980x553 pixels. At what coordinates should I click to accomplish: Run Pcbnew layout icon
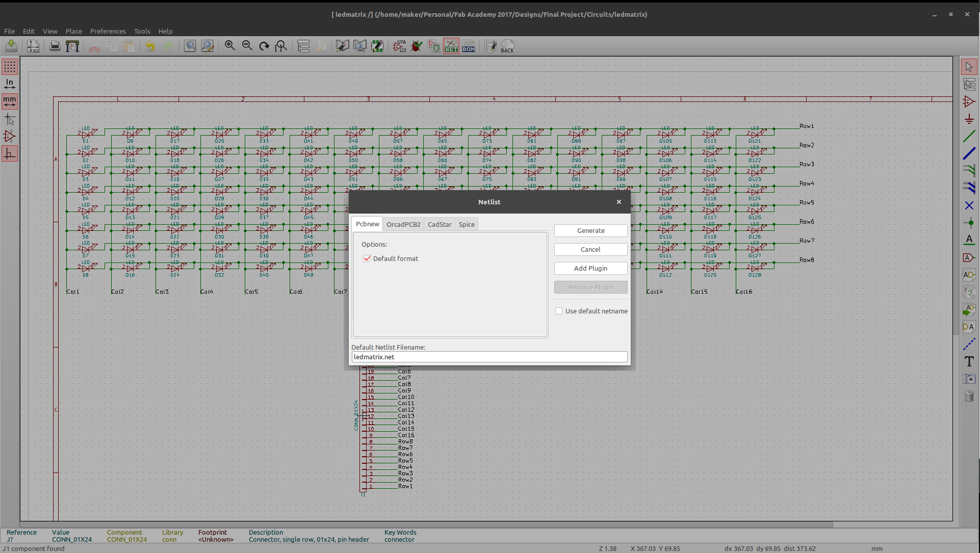point(491,46)
